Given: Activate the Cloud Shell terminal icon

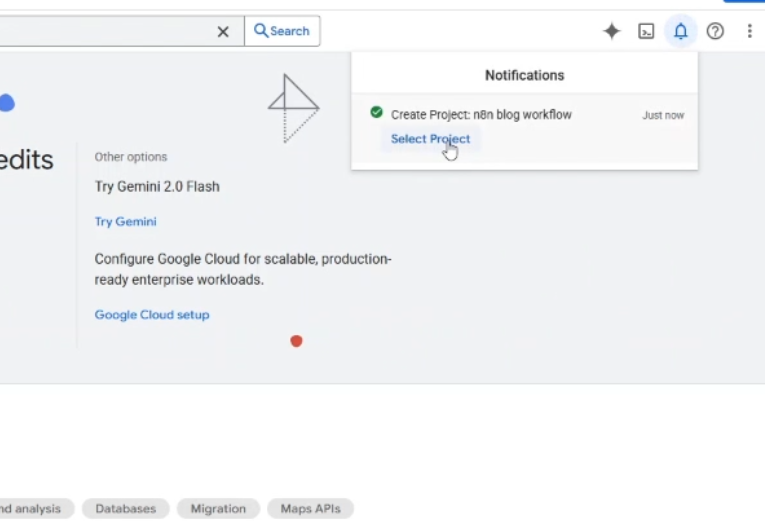Looking at the screenshot, I should pyautogui.click(x=646, y=31).
